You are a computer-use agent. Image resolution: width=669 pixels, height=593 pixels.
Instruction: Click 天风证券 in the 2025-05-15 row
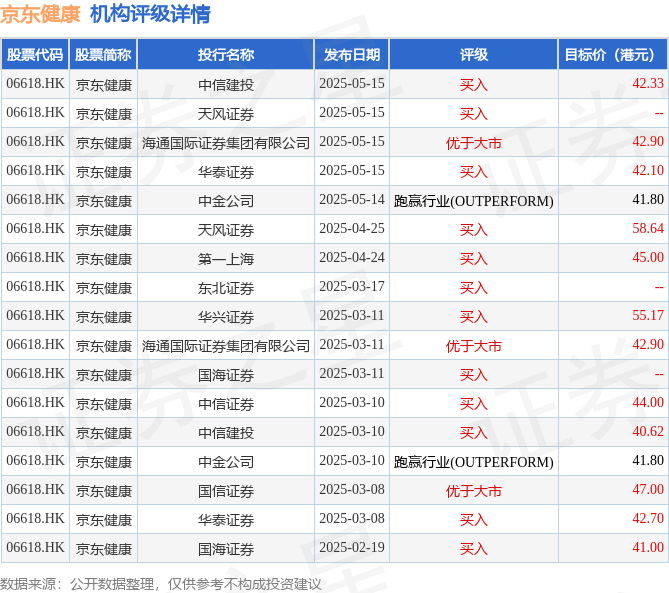226,114
